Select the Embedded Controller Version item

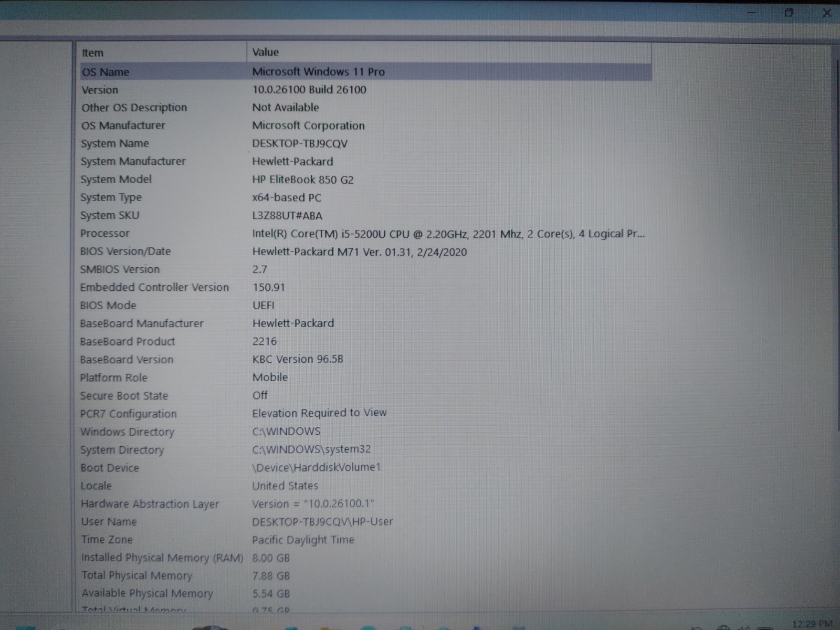click(154, 287)
